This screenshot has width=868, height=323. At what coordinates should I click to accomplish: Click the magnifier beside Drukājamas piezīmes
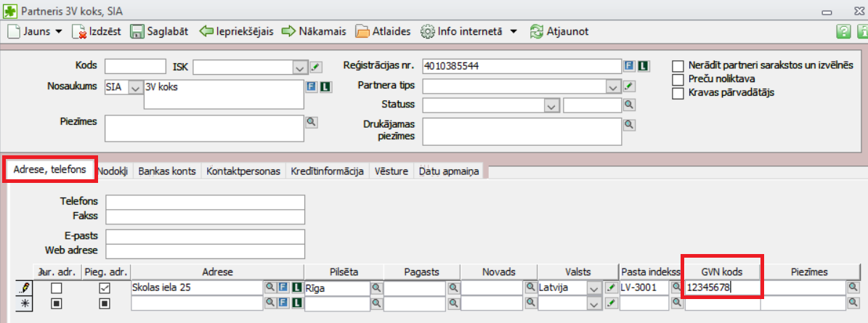coord(630,124)
